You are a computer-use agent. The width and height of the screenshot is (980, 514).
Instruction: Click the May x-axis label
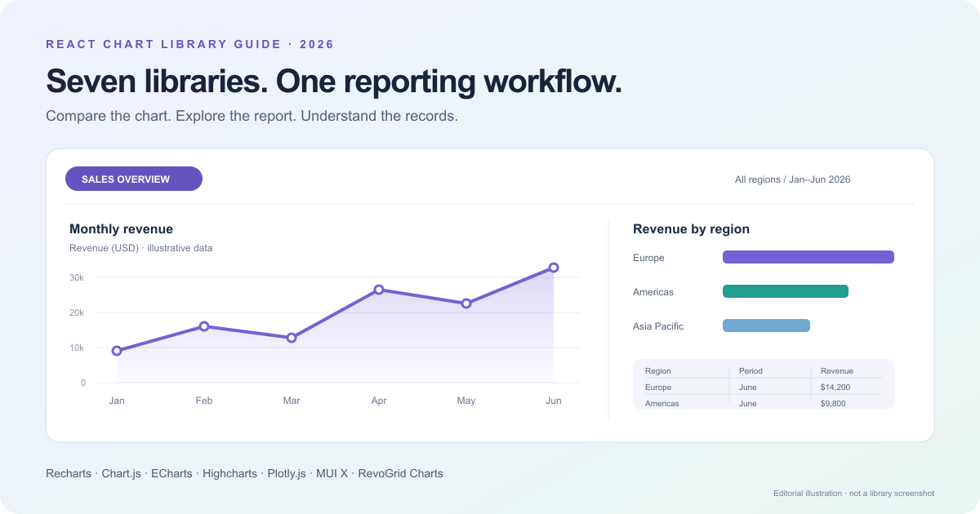pos(466,401)
